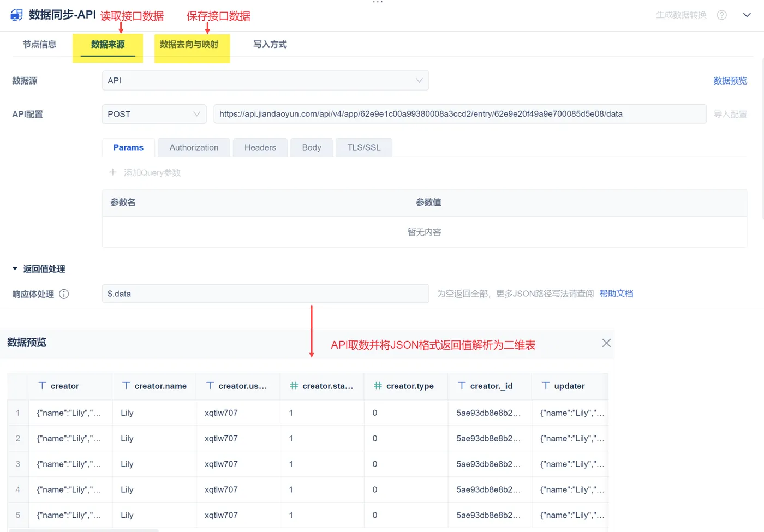The width and height of the screenshot is (764, 532).
Task: Click the creator column header
Action: coord(70,386)
